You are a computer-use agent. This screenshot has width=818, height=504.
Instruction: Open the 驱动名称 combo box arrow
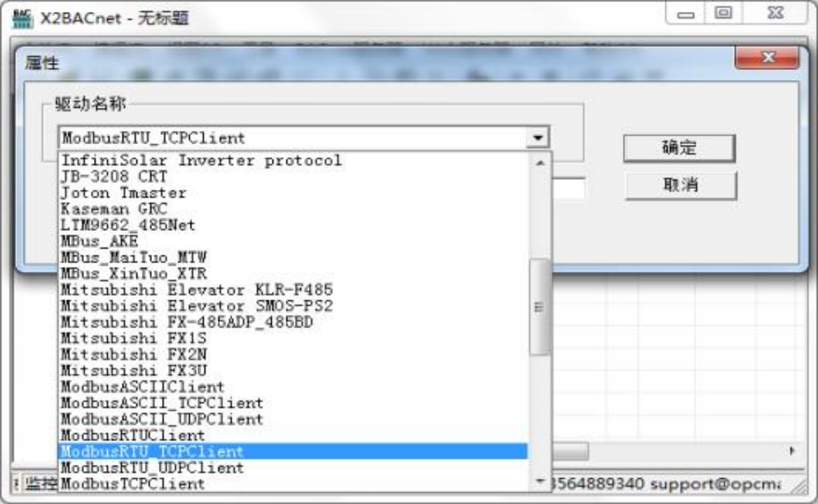click(x=538, y=138)
